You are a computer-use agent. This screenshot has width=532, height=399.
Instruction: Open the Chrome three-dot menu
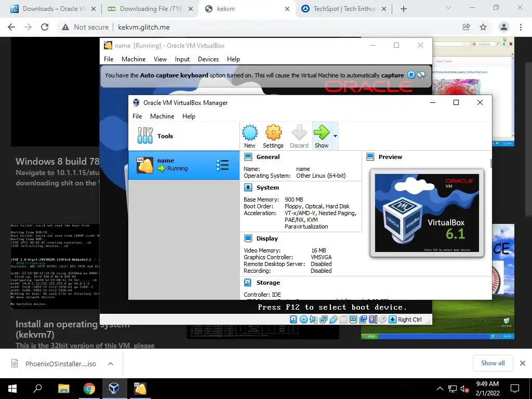click(521, 27)
